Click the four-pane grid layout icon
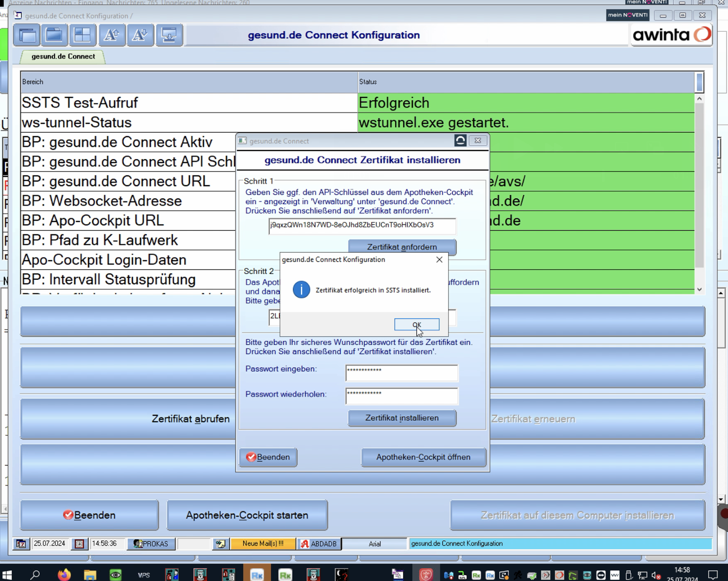Screen dimensions: 728x581 82,35
